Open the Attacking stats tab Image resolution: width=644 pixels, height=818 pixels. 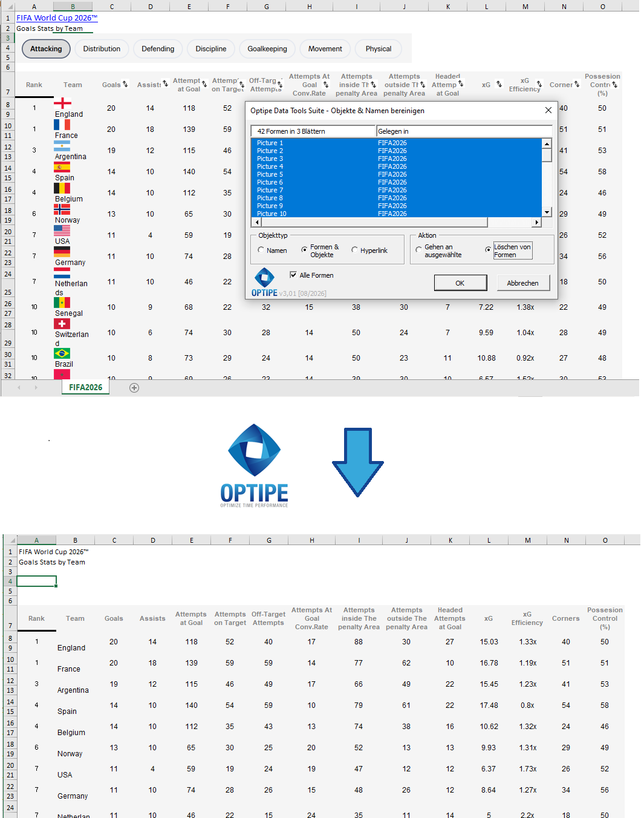(x=46, y=49)
